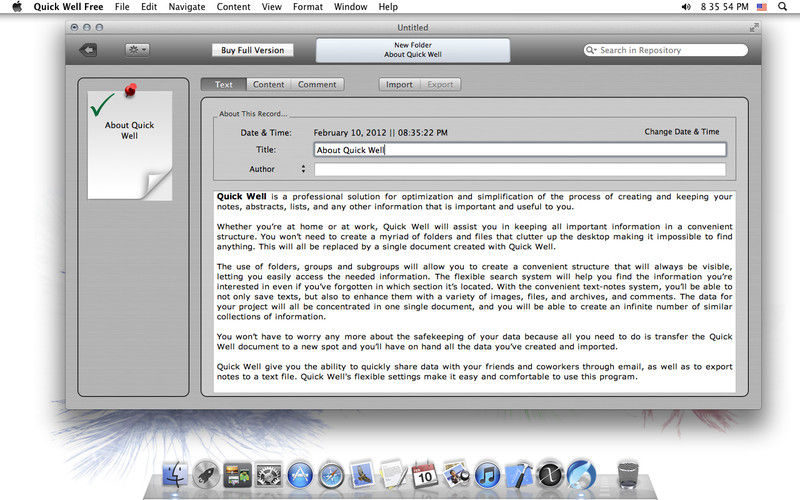The width and height of the screenshot is (800, 500).
Task: Click the back arrow toolbar icon
Action: coord(88,50)
